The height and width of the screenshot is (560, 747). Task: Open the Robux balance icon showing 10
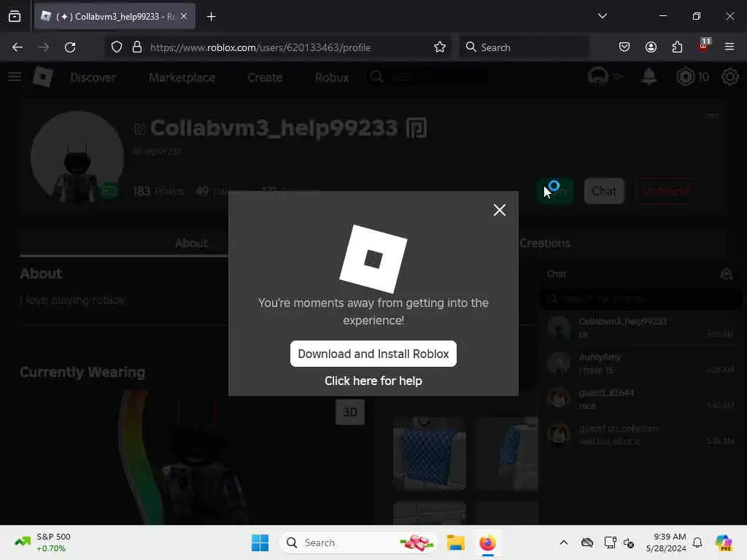click(692, 77)
